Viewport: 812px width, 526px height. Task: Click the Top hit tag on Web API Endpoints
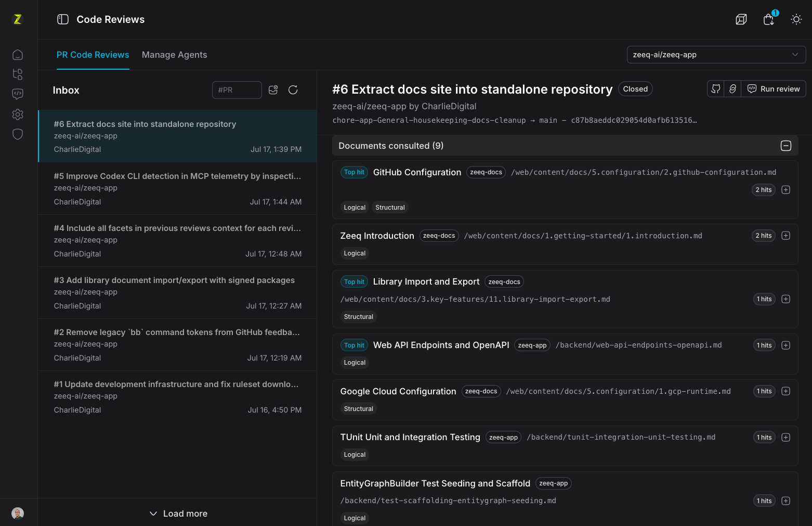(x=354, y=345)
